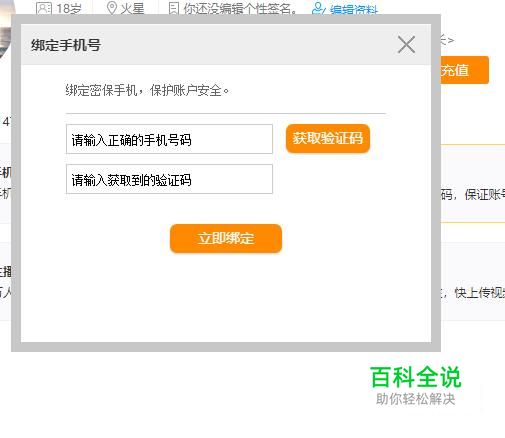Click the 充值 button behind the dialog
The image size is (505, 438).
[x=465, y=70]
